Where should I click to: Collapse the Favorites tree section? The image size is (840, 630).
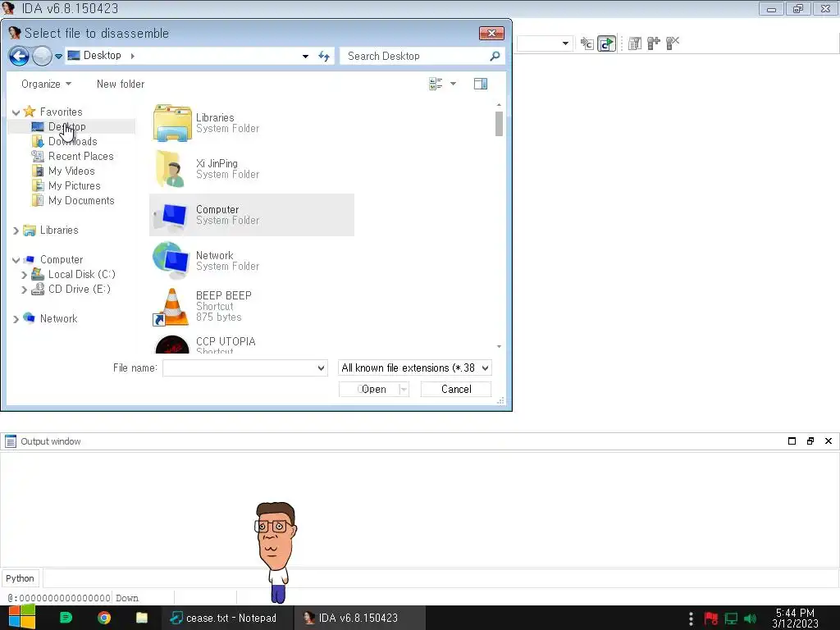[16, 112]
